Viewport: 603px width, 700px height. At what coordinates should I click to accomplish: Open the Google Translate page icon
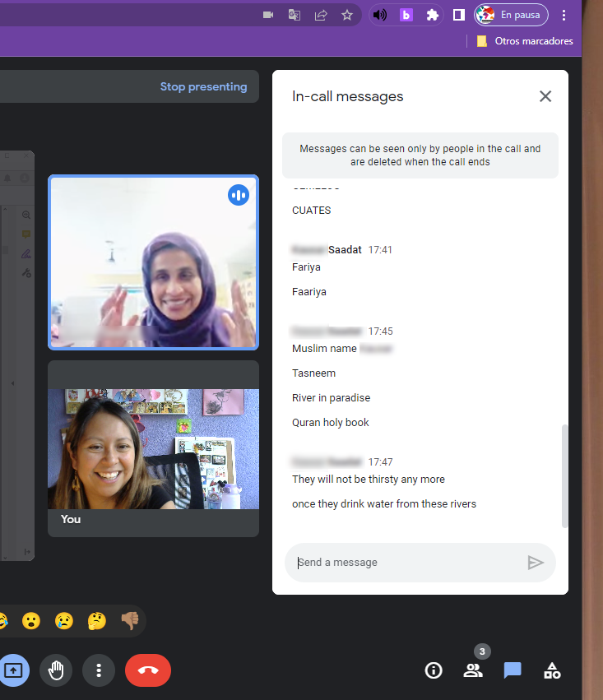(295, 15)
